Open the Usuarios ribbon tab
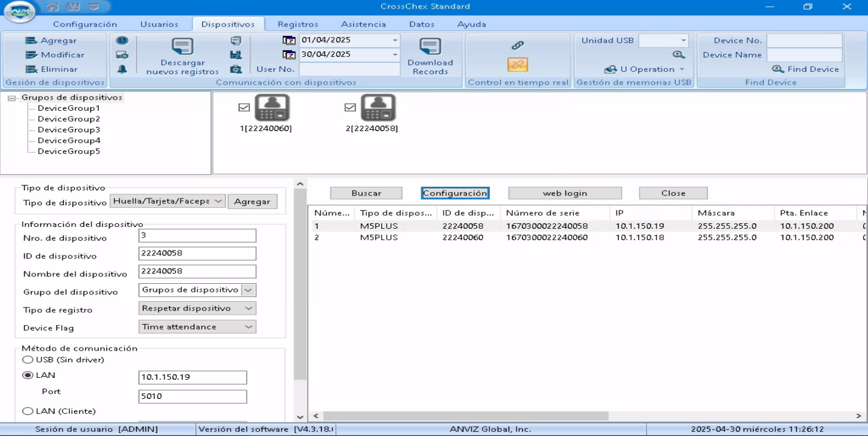868x436 pixels. tap(159, 24)
